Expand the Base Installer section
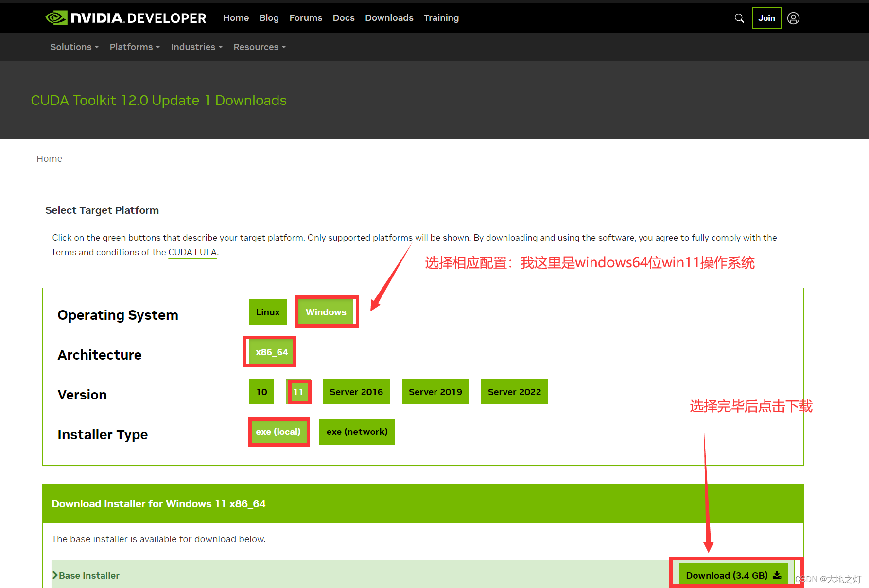Viewport: 869px width, 588px height. 86,575
